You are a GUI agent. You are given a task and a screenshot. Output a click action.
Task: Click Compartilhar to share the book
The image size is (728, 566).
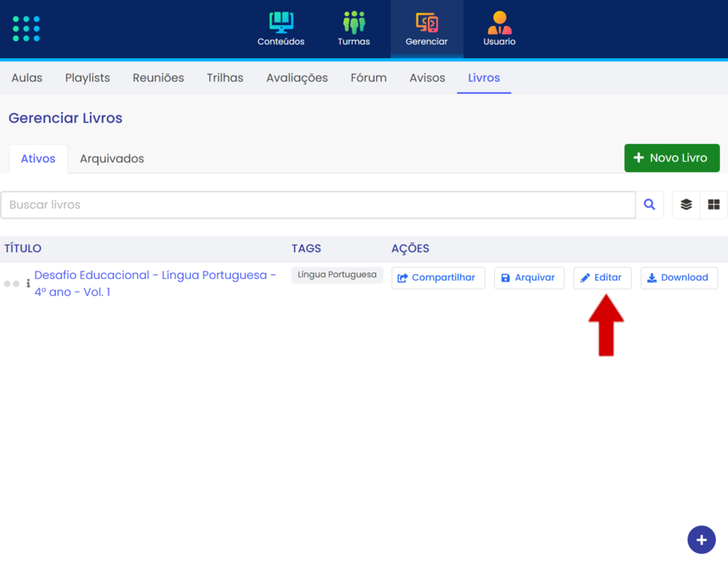[438, 277]
